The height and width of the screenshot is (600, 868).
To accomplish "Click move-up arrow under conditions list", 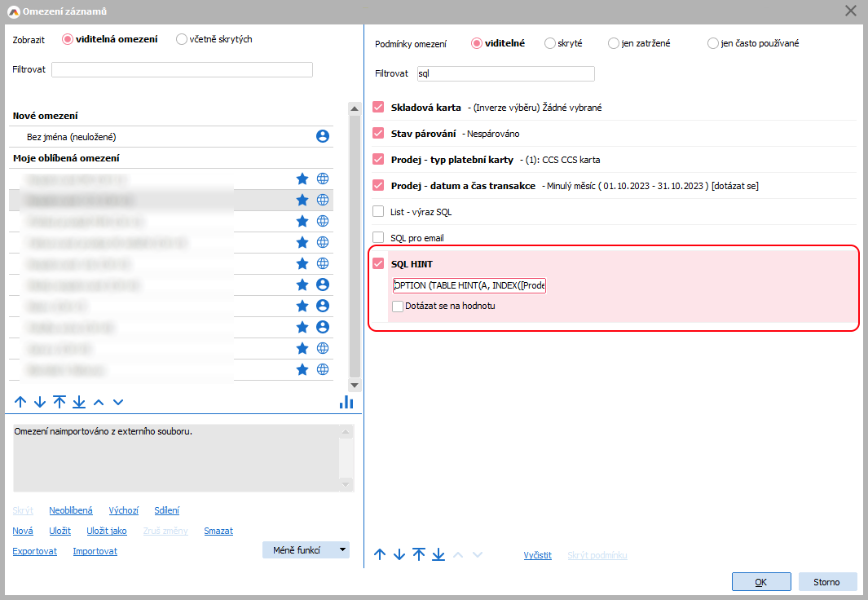I will pos(380,555).
